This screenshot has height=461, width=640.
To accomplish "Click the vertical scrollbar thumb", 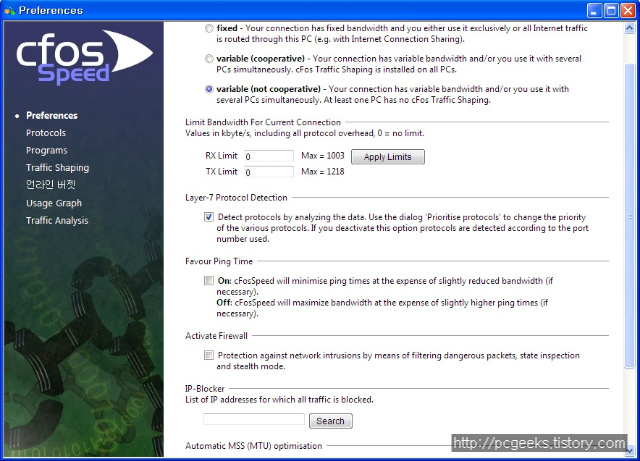I will pyautogui.click(x=629, y=216).
